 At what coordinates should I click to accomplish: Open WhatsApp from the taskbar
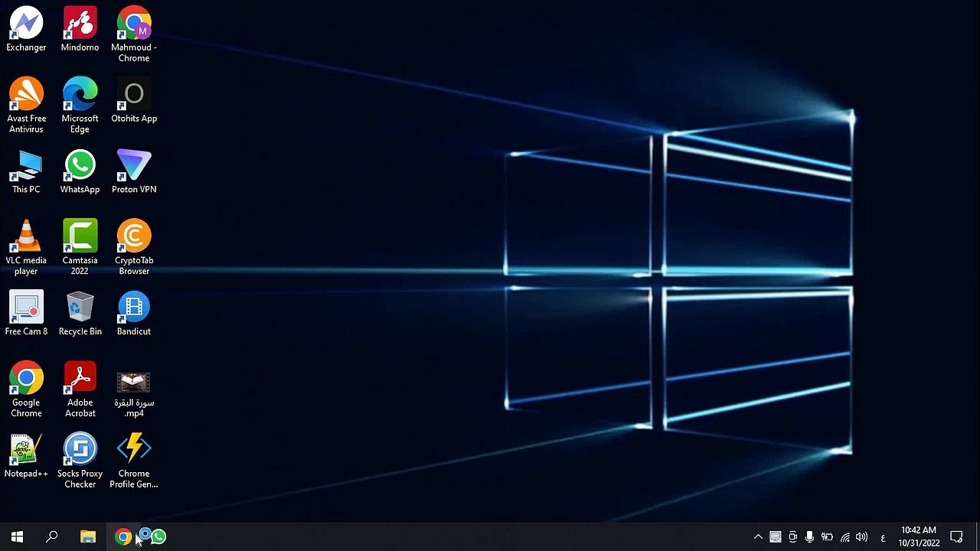point(158,537)
